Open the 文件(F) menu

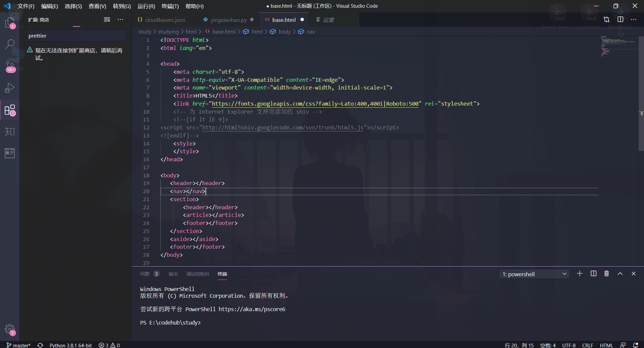coord(26,6)
